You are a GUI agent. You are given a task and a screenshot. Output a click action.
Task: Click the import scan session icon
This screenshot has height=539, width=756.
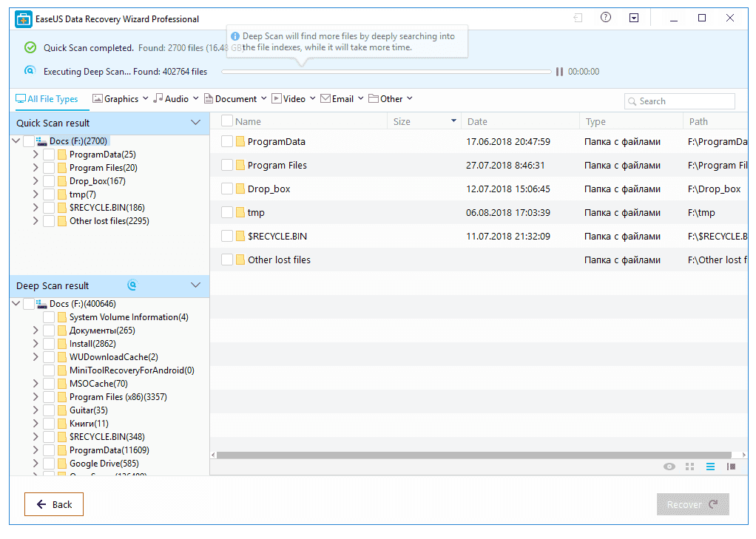578,18
